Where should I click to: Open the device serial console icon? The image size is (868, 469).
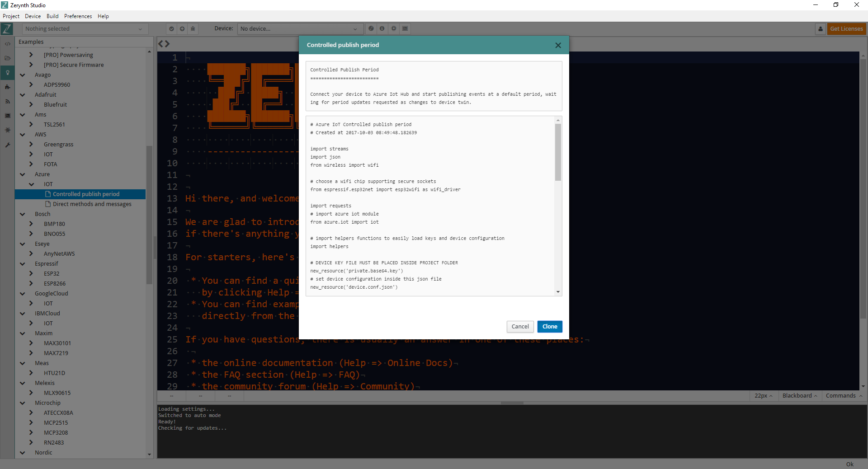click(x=405, y=28)
